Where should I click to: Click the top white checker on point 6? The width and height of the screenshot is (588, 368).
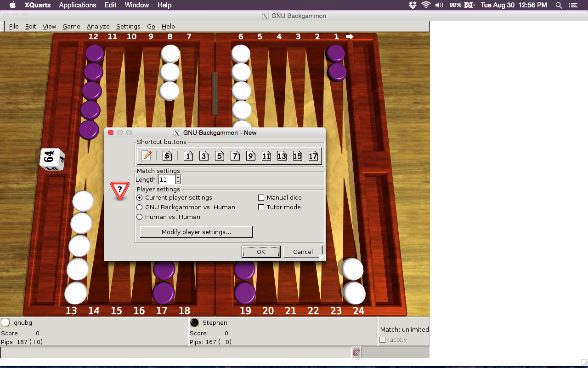(x=241, y=54)
